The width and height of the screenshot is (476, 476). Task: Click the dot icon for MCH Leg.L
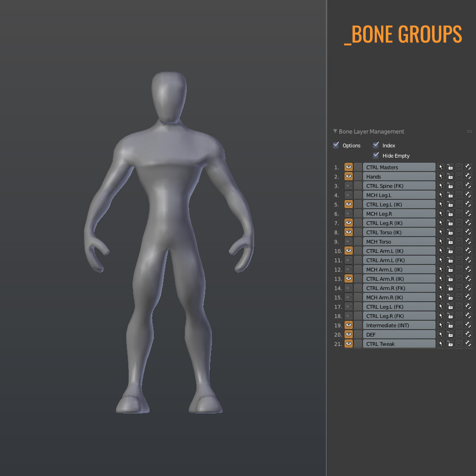459,195
